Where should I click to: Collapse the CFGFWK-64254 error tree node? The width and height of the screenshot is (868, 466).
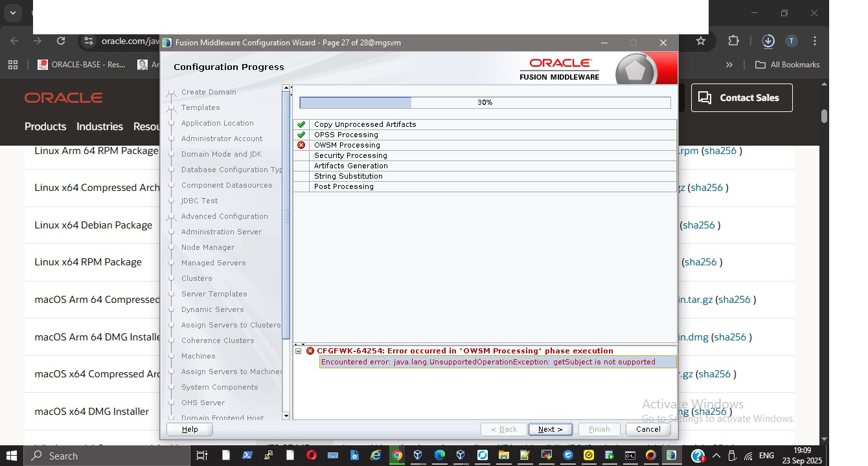299,351
